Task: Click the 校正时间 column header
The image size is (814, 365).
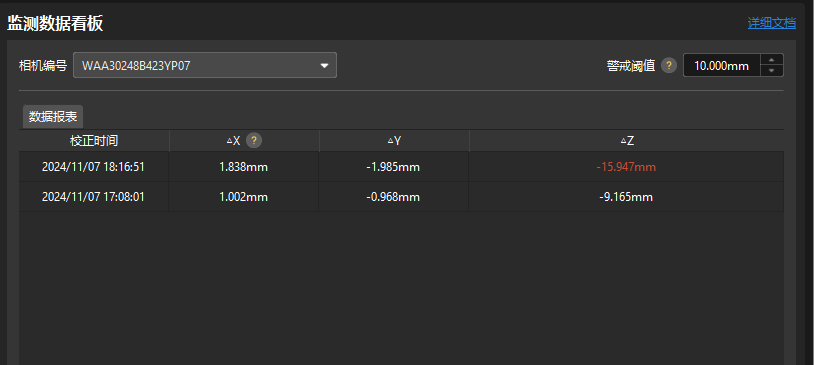Action: (94, 141)
